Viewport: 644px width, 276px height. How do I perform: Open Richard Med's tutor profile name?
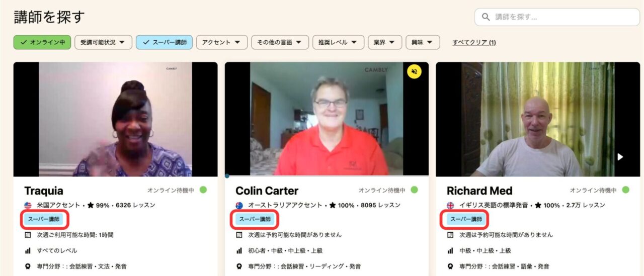click(479, 191)
